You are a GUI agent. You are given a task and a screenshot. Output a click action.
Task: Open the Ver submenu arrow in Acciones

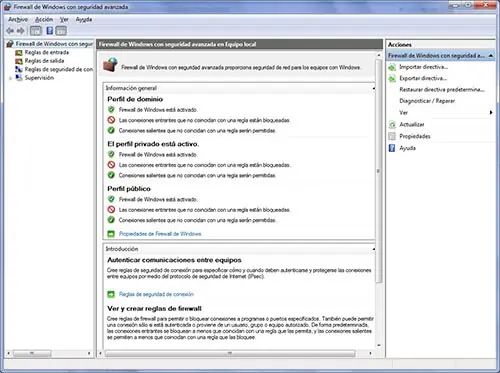(x=491, y=113)
